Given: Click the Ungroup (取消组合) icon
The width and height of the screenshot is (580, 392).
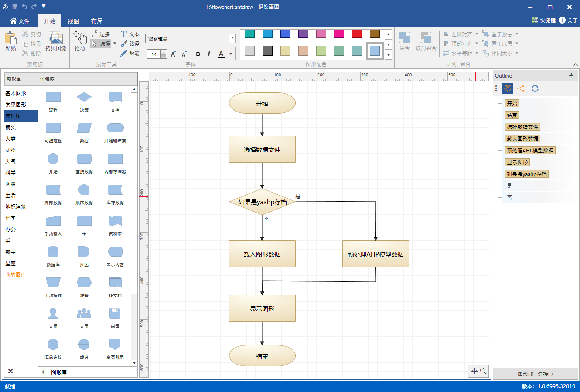Looking at the screenshot, I should (x=426, y=37).
